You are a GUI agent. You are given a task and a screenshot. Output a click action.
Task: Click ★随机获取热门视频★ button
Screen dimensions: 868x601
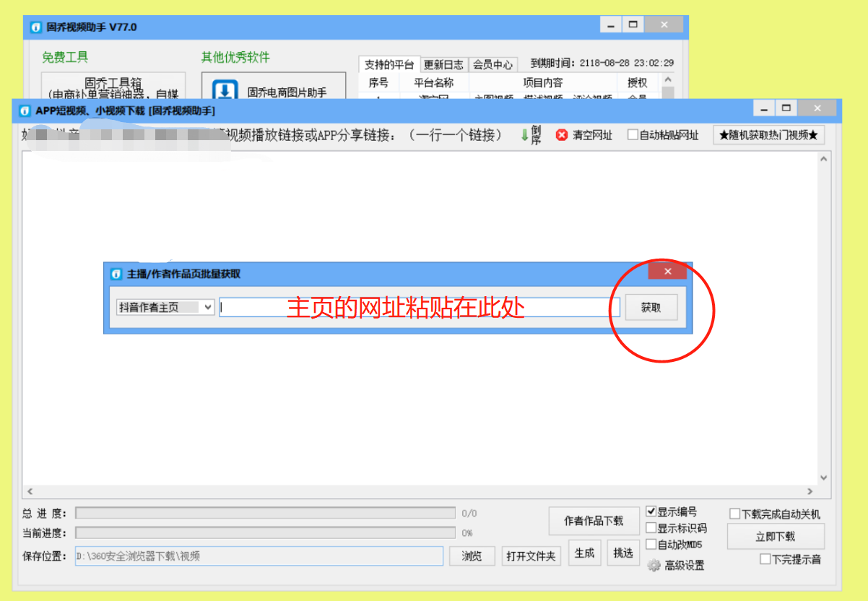coord(769,135)
